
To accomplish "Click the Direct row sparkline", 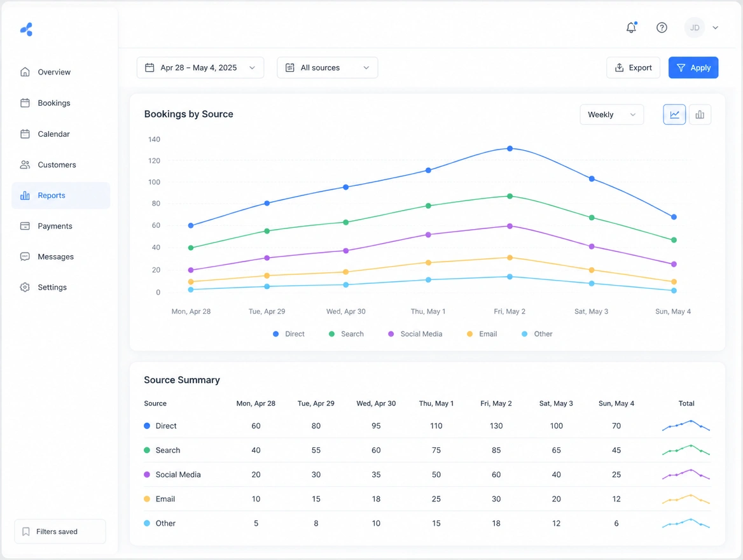I will tap(686, 425).
